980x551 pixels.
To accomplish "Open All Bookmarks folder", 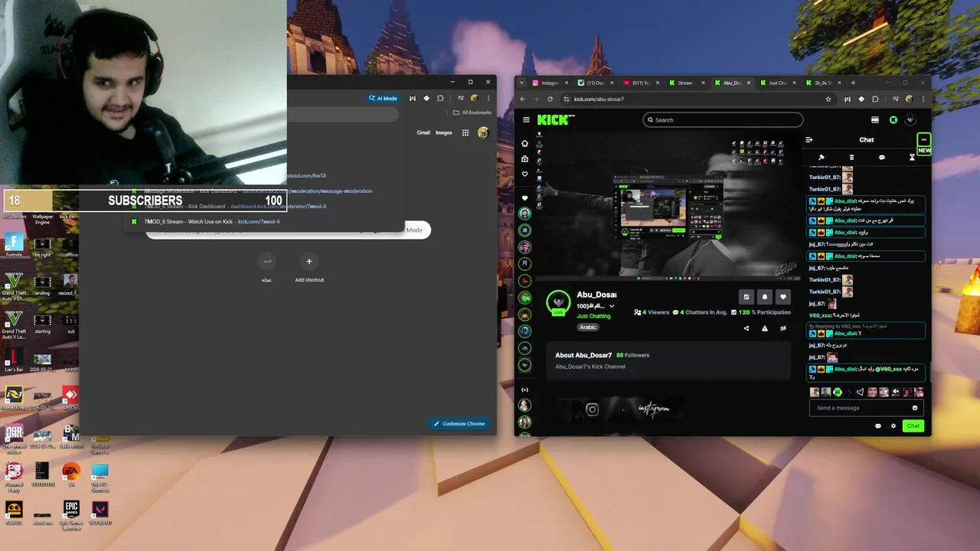I will [x=472, y=112].
